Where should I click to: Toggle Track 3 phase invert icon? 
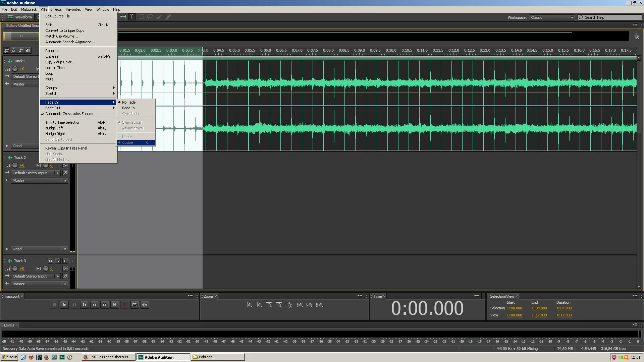pyautogui.click(x=65, y=277)
